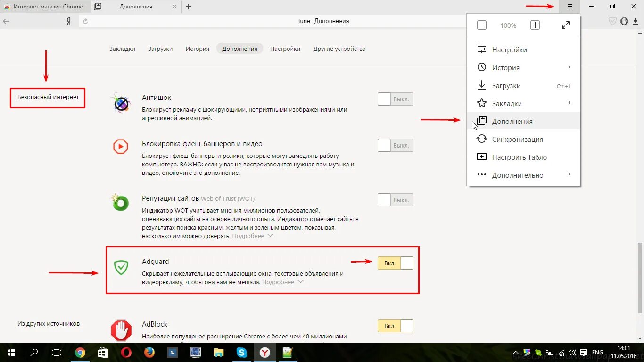Image resolution: width=644 pixels, height=362 pixels.
Task: Click the Yandex Я home icon
Action: coord(68,21)
